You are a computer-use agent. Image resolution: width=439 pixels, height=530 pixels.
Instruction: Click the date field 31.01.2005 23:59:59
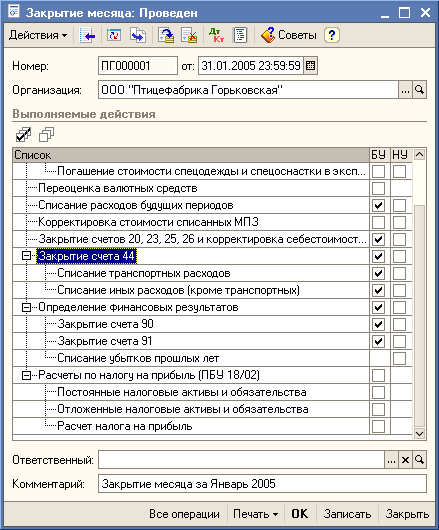251,66
